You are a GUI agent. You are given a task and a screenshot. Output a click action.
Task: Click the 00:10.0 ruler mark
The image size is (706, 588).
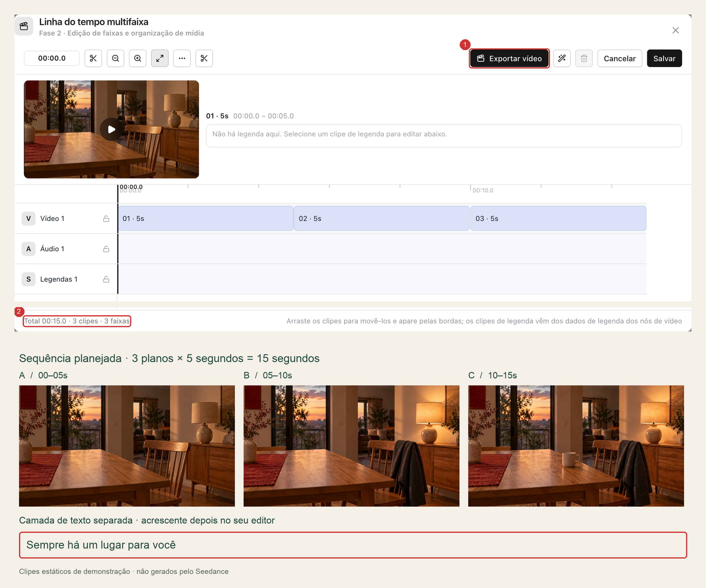pyautogui.click(x=483, y=190)
